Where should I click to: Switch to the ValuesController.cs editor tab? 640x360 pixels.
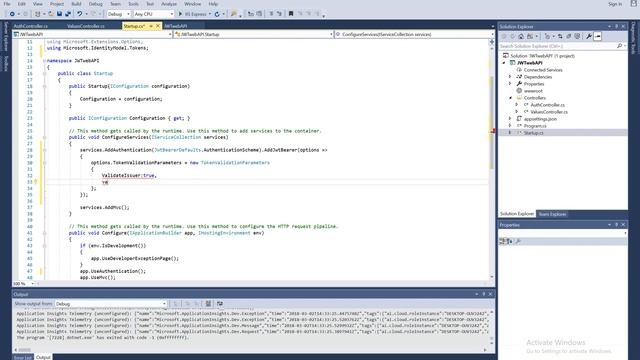[x=86, y=26]
